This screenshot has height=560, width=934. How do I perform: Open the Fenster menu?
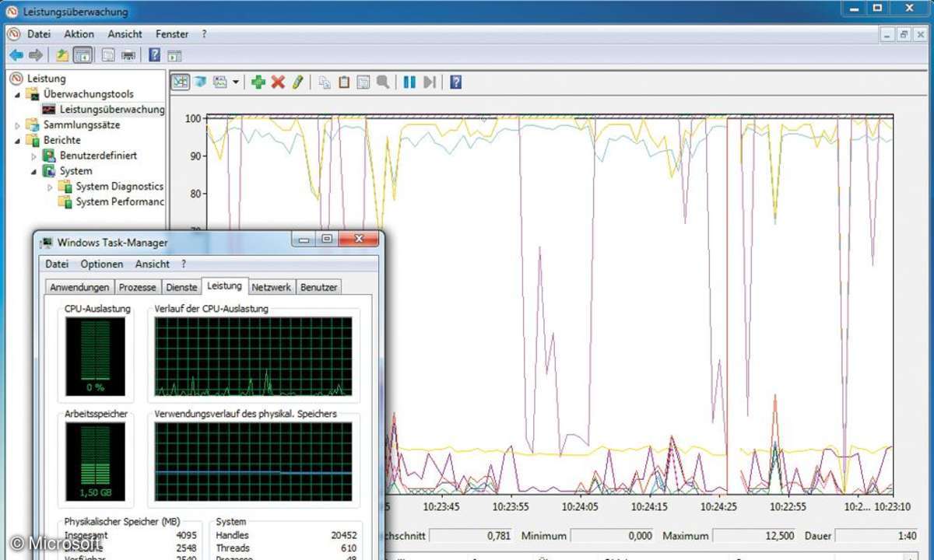[172, 34]
